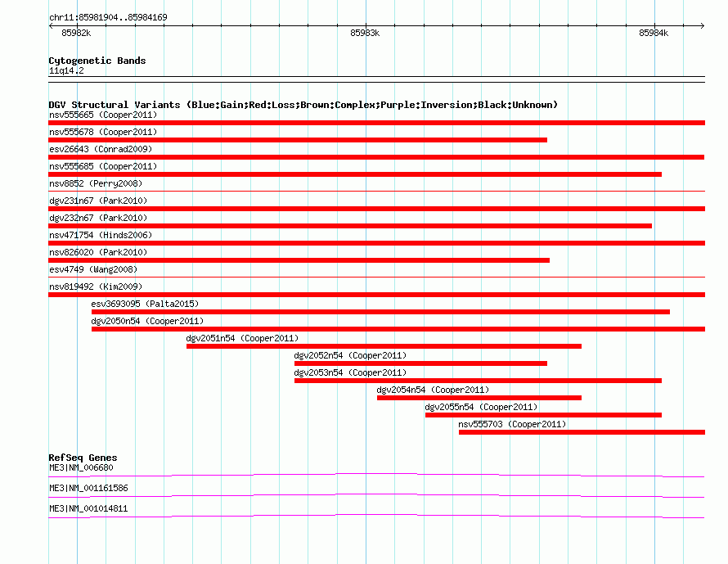Open the DGV Structural Variants track title

point(303,105)
